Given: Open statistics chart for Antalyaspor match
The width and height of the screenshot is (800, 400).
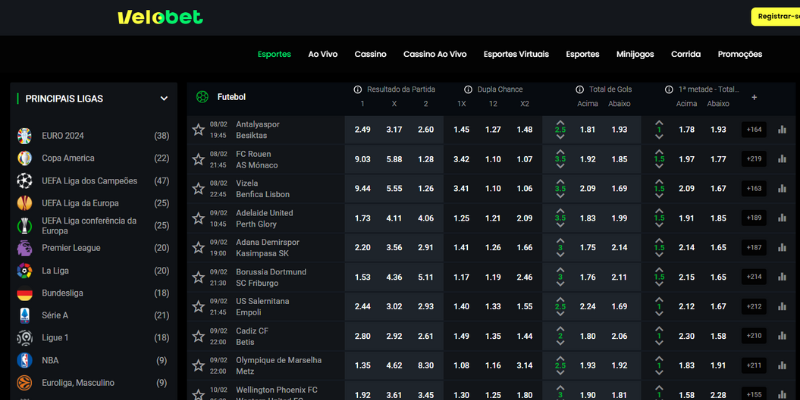Looking at the screenshot, I should (782, 130).
